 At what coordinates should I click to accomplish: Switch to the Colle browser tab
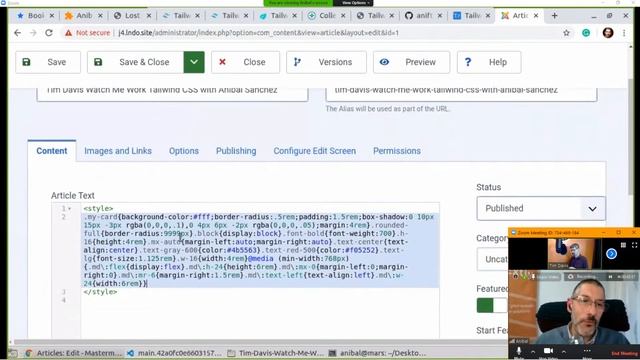tap(327, 16)
